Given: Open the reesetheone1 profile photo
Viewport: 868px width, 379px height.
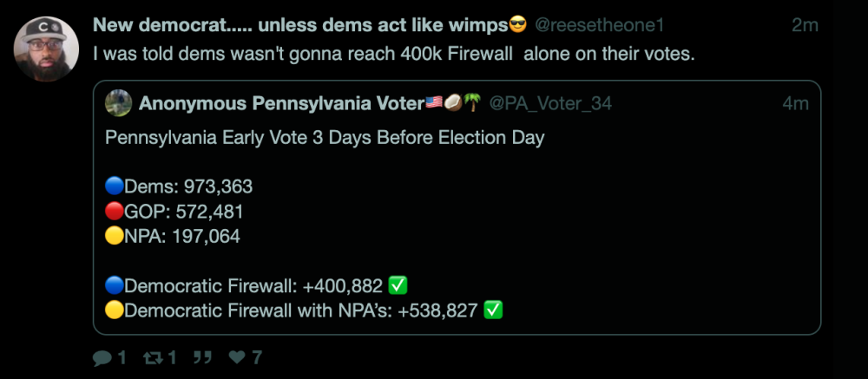Looking at the screenshot, I should click(x=47, y=49).
